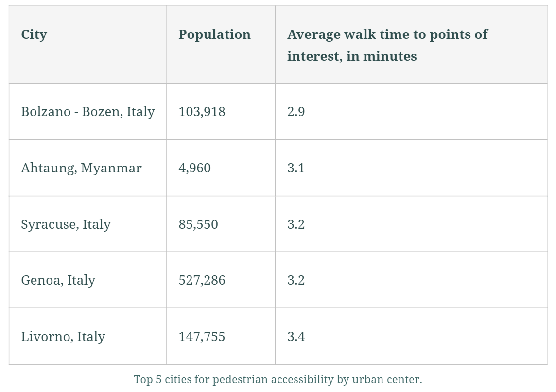Click the population value 527,286

202,280
